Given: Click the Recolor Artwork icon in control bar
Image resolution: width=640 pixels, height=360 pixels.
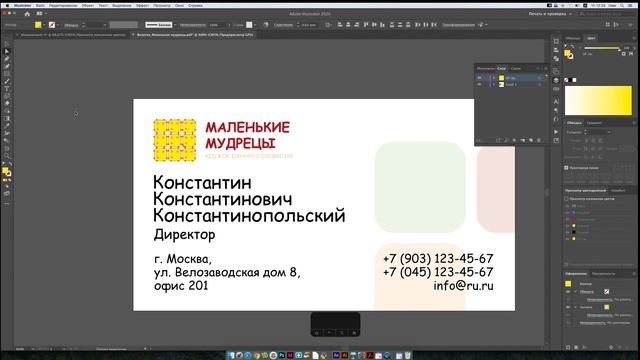Looking at the screenshot, I should 266,25.
